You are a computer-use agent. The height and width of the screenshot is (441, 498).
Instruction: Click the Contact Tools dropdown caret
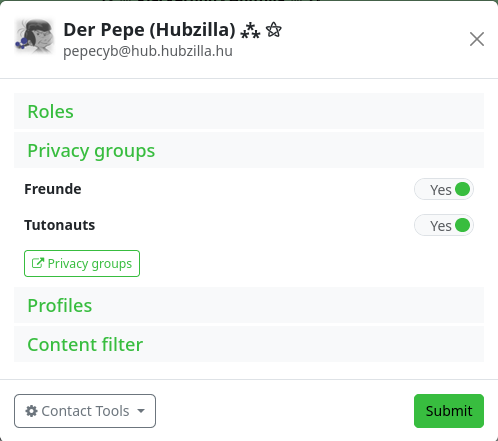pyautogui.click(x=141, y=411)
